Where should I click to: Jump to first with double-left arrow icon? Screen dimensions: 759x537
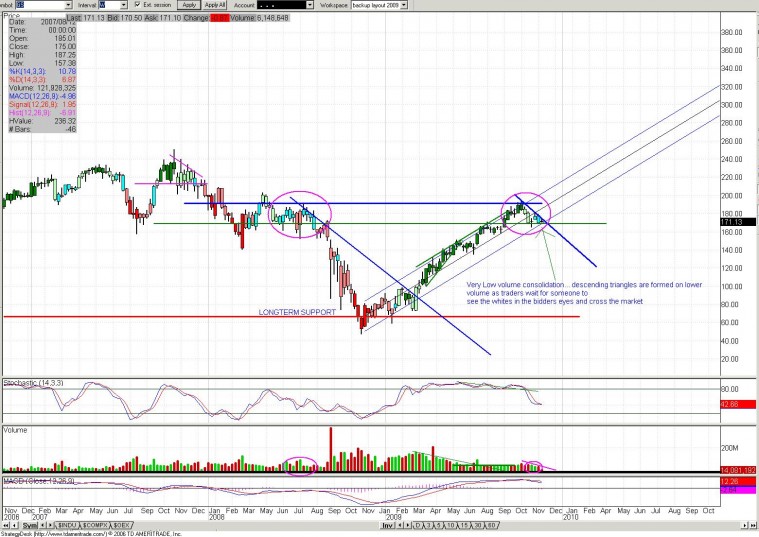click(5, 525)
